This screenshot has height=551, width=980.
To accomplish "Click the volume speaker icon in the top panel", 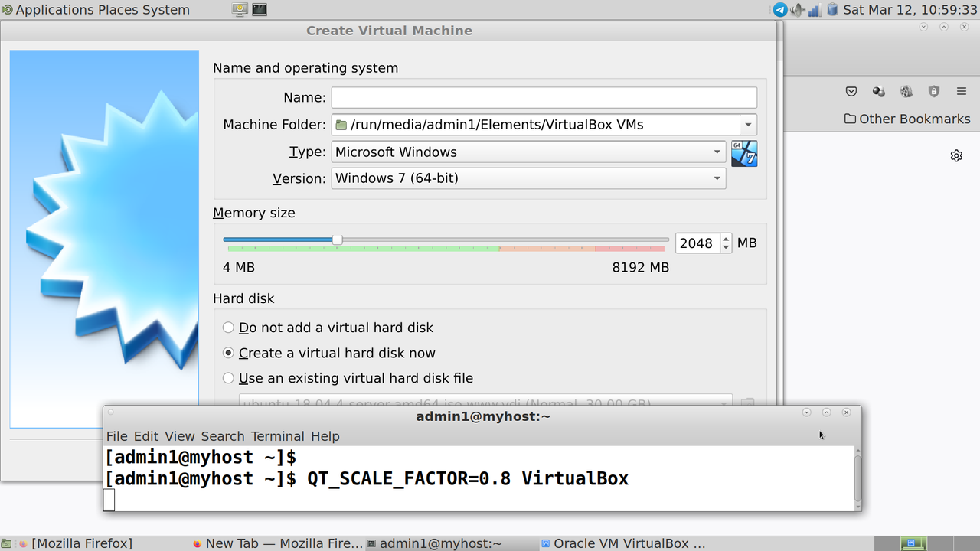I will pyautogui.click(x=798, y=10).
